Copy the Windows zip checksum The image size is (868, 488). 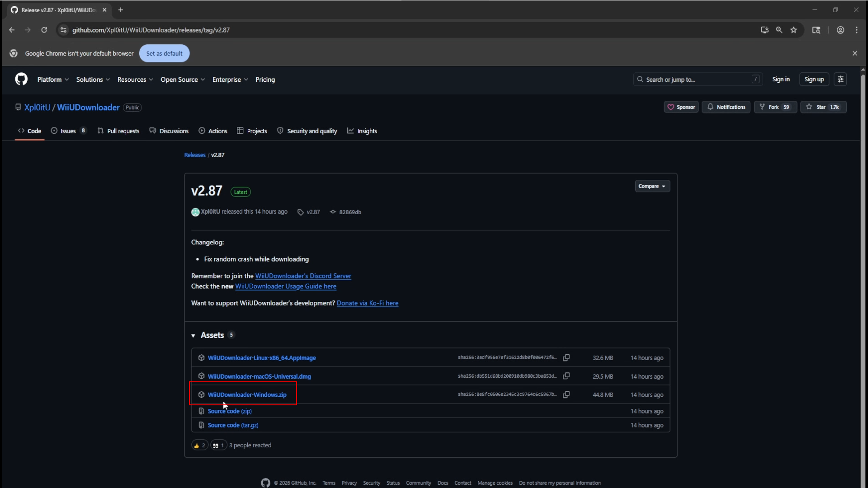pos(566,394)
